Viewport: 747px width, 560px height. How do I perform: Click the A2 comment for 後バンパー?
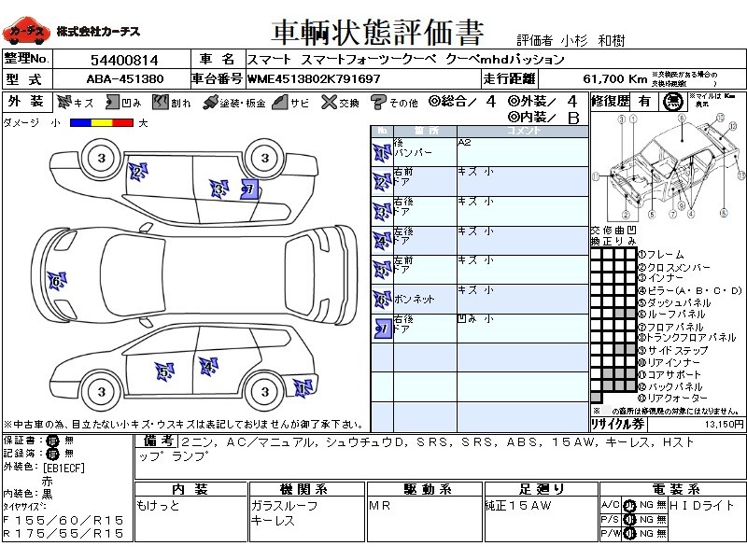pyautogui.click(x=464, y=143)
